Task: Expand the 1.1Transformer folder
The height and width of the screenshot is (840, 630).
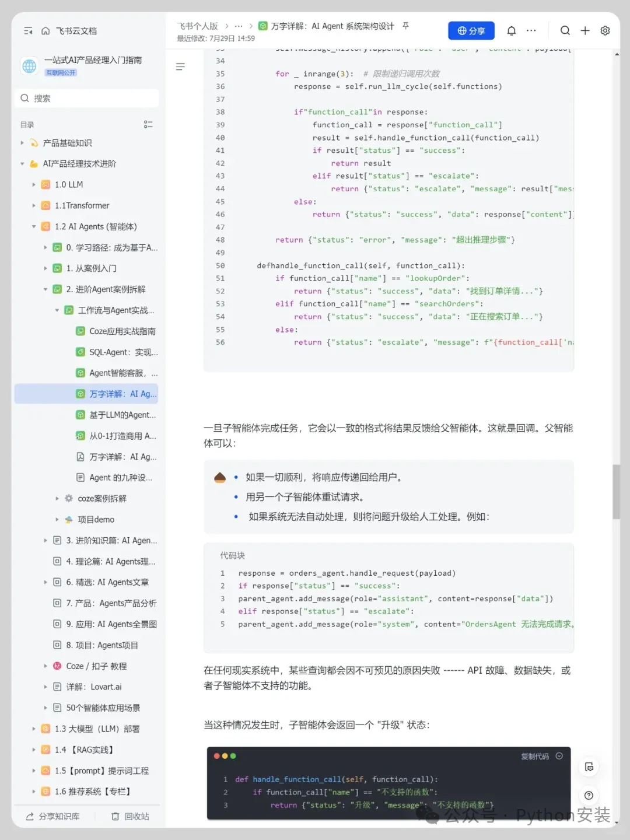Action: [34, 206]
